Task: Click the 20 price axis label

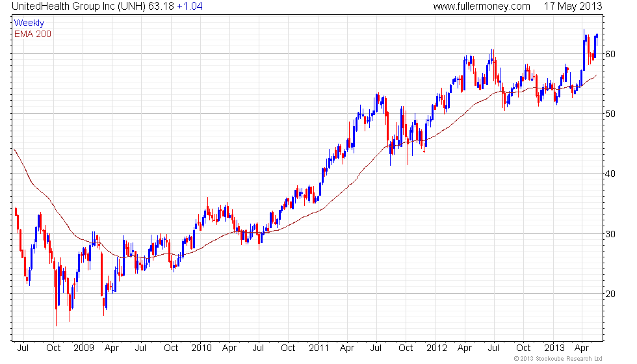Action: (x=610, y=294)
